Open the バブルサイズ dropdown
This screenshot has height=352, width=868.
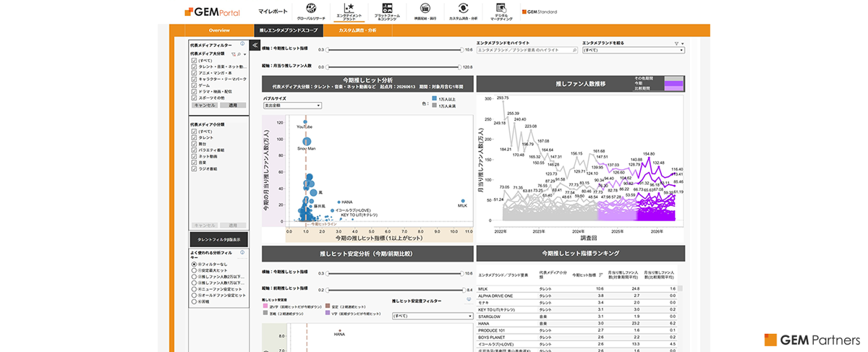click(292, 105)
